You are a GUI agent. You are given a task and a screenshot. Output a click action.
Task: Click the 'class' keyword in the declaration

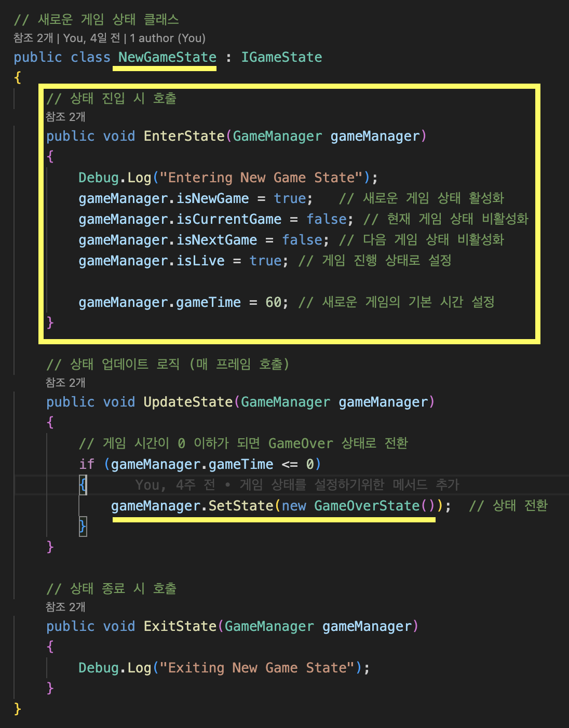tap(90, 57)
